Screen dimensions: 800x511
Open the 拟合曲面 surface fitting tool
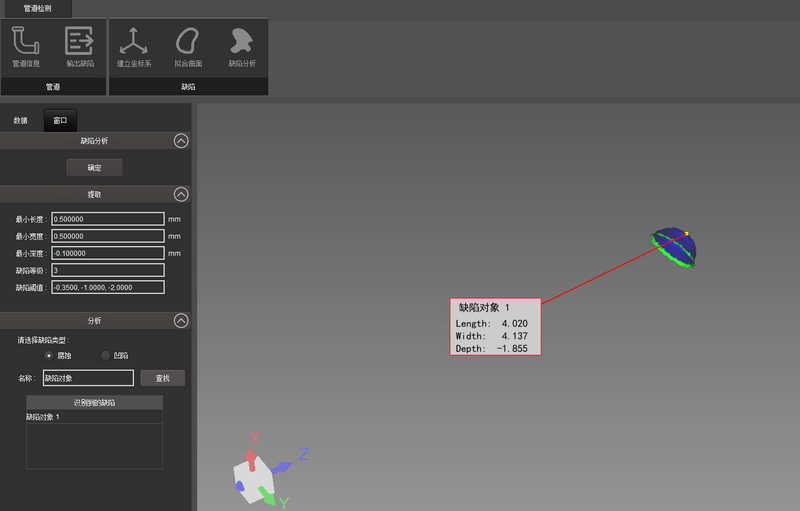pos(188,47)
